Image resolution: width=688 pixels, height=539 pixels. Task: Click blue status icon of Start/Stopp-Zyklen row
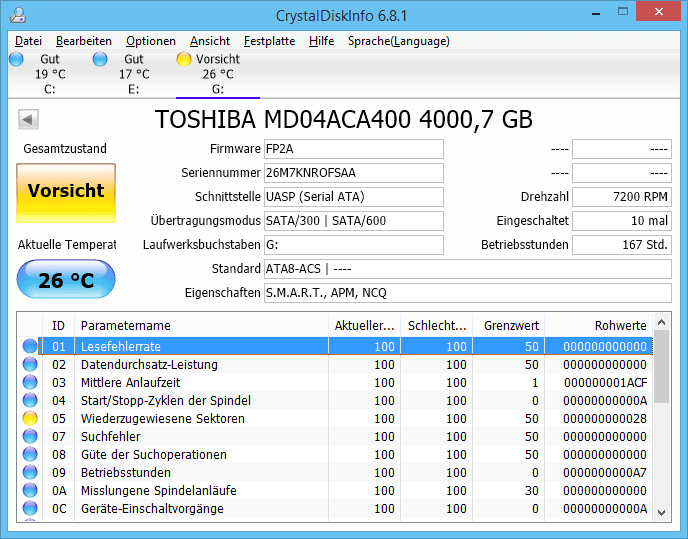(30, 400)
